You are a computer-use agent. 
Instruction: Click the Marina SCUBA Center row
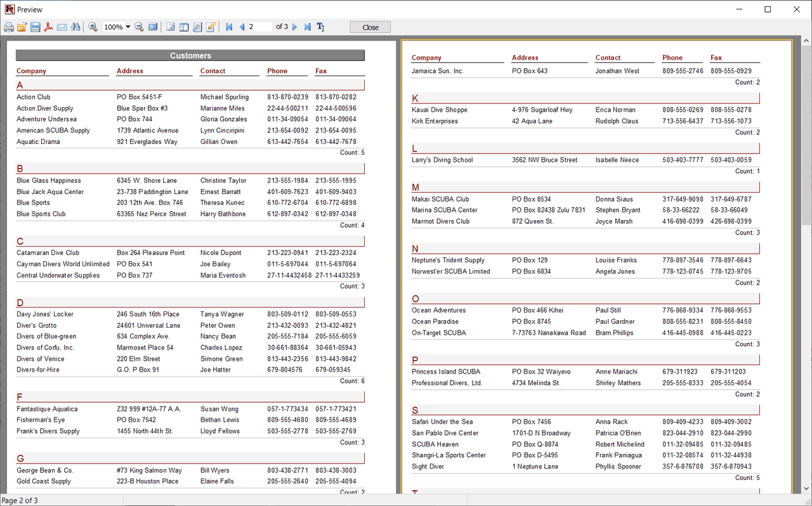(445, 210)
